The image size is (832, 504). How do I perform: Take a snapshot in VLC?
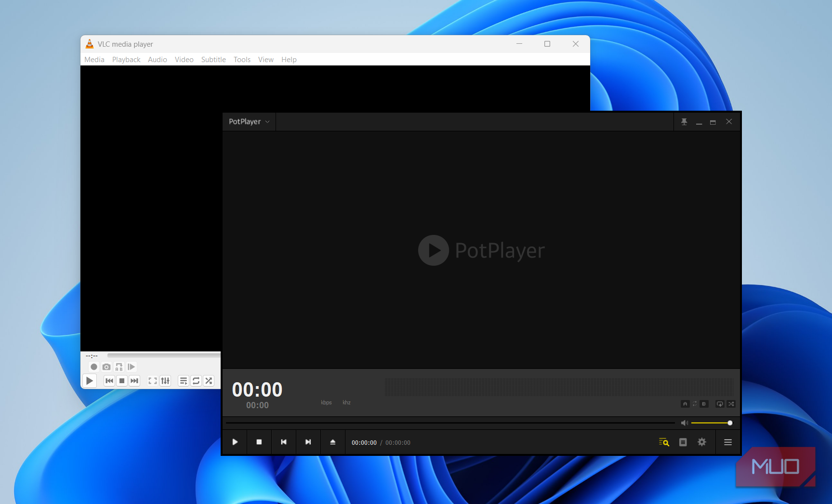coord(106,367)
